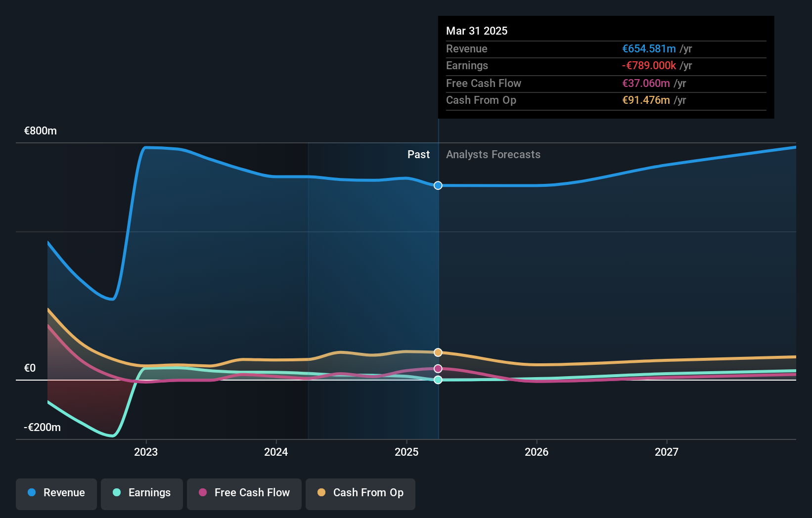Click the €0 y-axis label
Screen dimensions: 812x518
(30, 368)
